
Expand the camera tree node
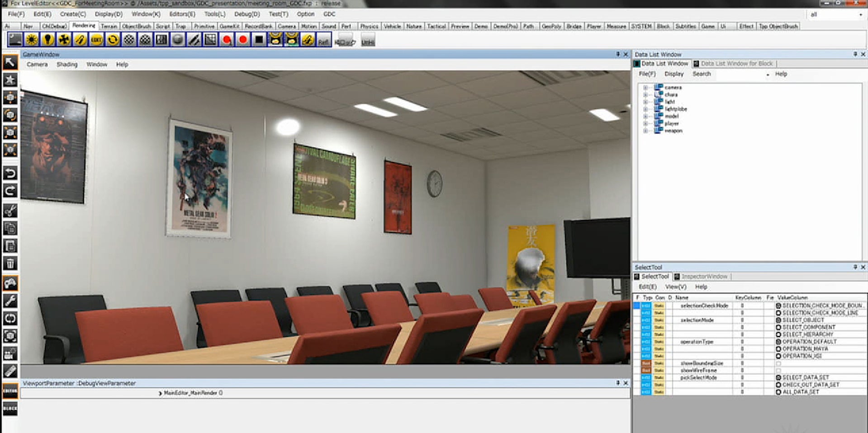pos(645,88)
